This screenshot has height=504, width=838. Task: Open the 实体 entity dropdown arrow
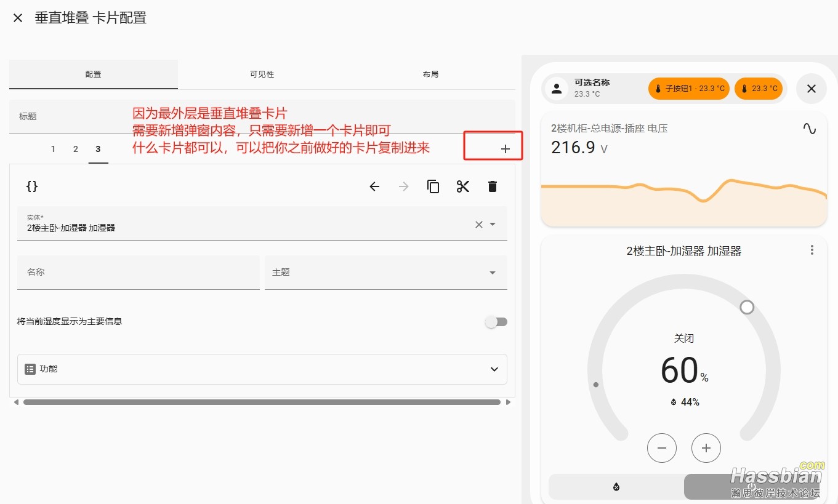point(493,225)
